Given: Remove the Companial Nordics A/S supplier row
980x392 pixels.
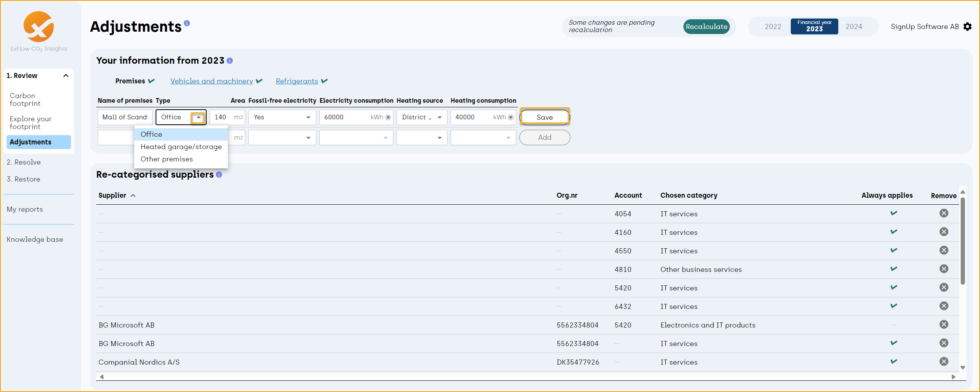Looking at the screenshot, I should [x=944, y=361].
